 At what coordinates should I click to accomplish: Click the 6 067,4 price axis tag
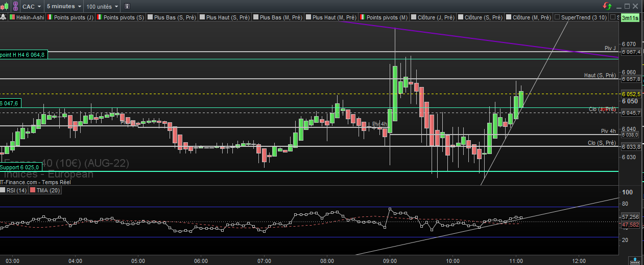click(630, 52)
